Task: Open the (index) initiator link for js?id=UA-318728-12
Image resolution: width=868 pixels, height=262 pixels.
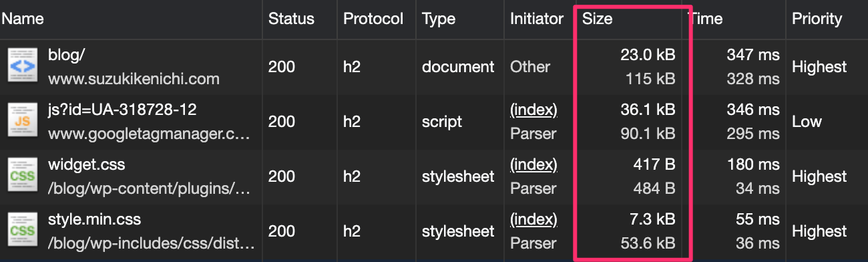Action: [533, 110]
